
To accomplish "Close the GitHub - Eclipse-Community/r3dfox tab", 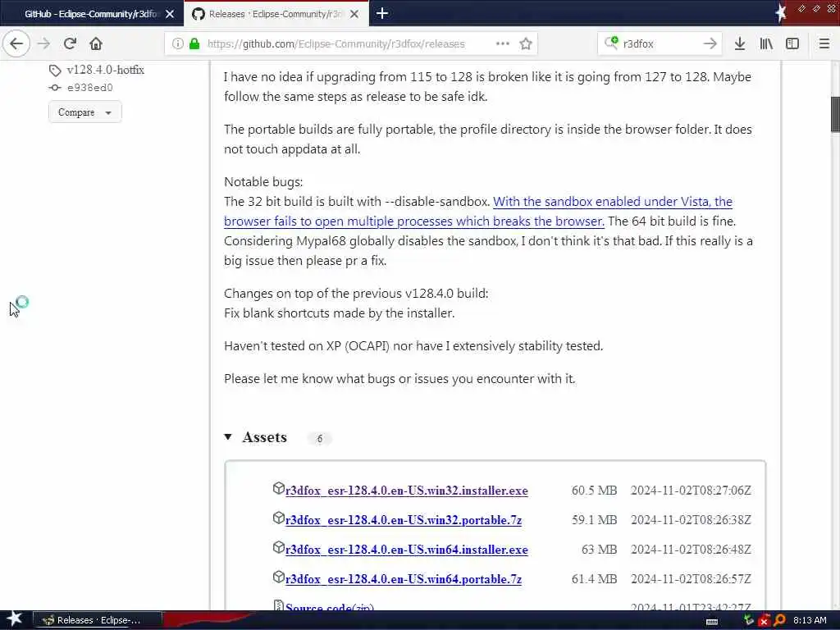I will (170, 14).
